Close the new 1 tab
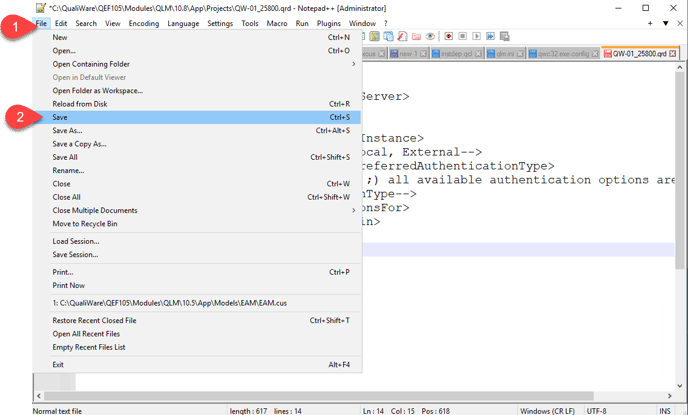This screenshot has width=688, height=415. (423, 54)
